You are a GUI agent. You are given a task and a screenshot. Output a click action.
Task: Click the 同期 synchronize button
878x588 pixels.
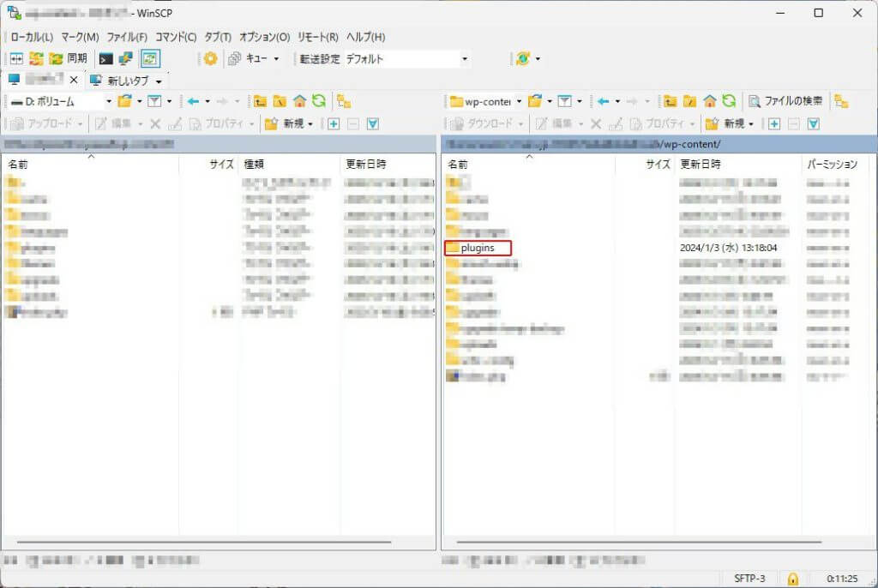click(69, 59)
